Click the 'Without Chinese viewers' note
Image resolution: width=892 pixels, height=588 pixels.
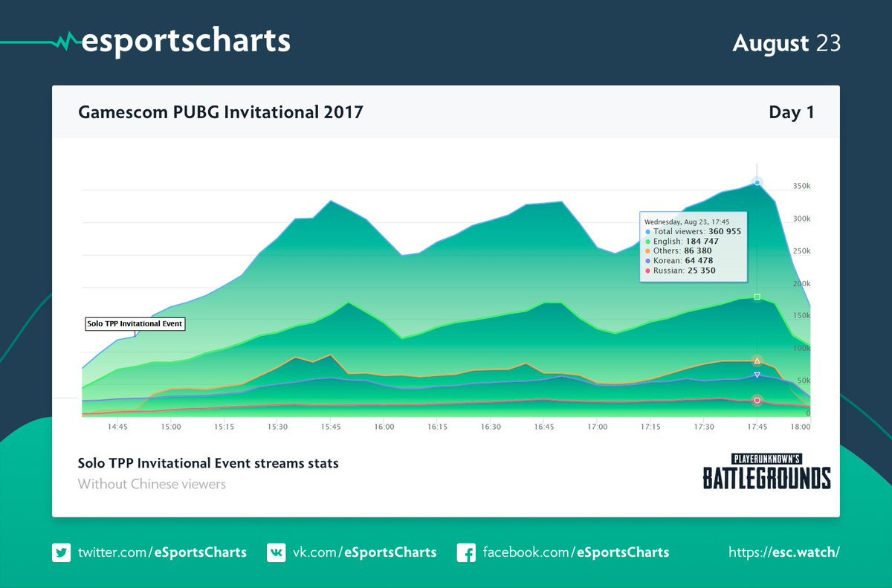point(152,484)
